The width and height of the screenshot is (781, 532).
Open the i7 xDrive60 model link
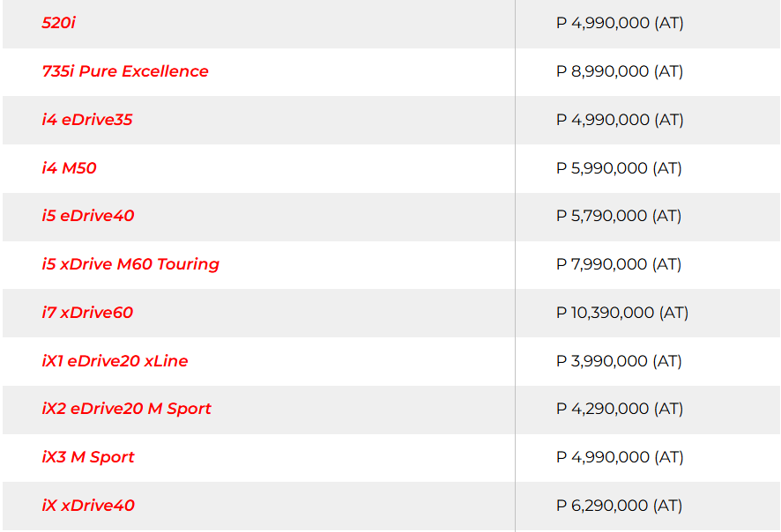coord(87,313)
